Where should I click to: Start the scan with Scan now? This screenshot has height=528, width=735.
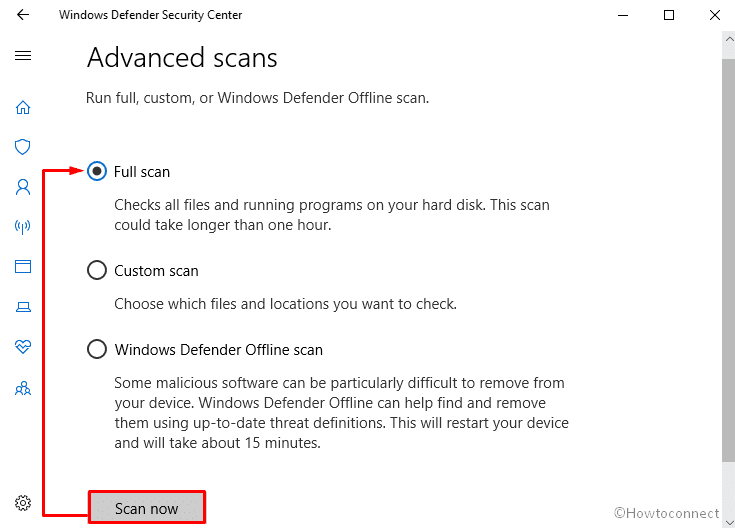point(147,508)
